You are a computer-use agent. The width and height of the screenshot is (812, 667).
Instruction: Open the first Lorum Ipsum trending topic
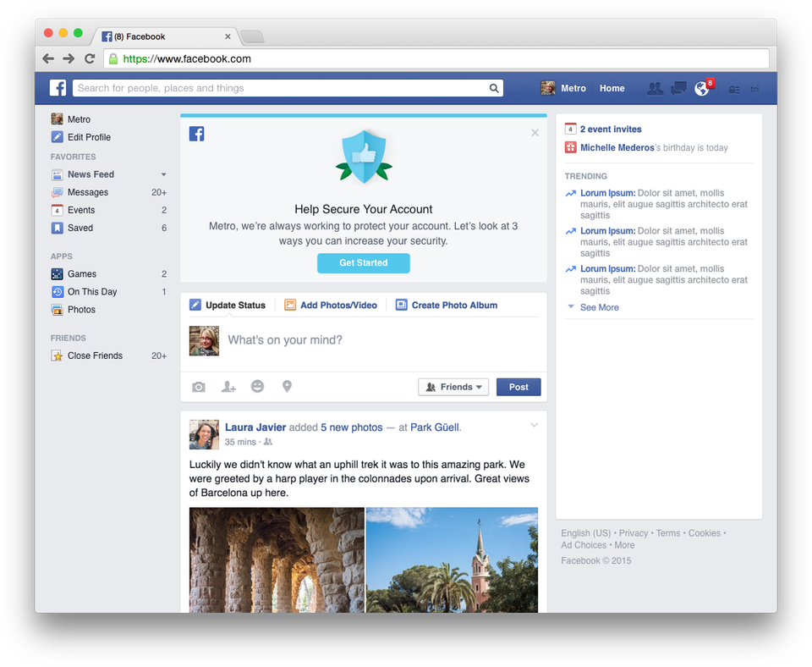(x=608, y=193)
